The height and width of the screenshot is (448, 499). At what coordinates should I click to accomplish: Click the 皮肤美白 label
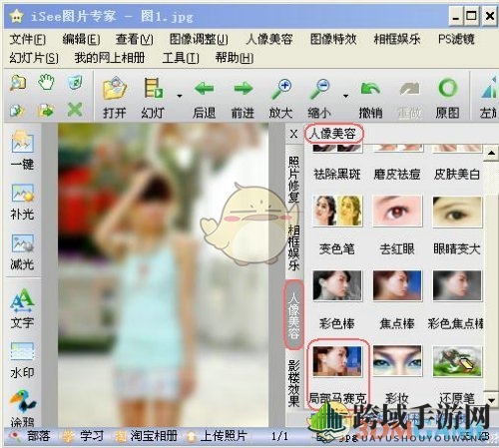(x=457, y=174)
